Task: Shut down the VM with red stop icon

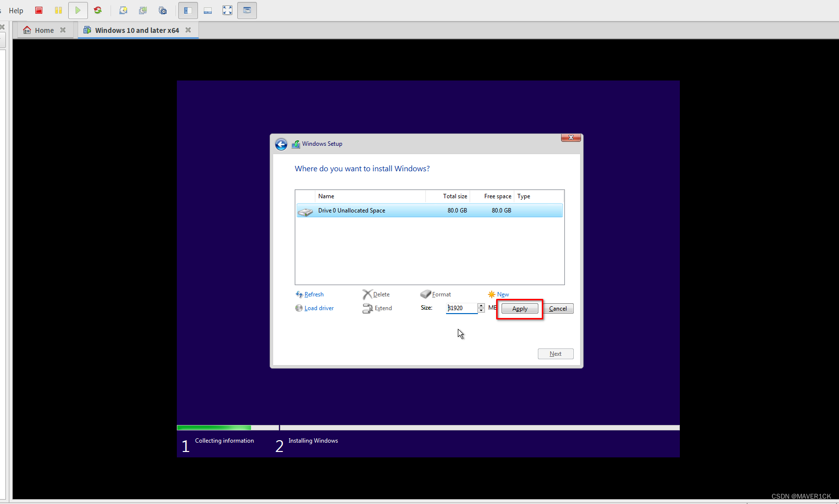Action: (x=39, y=10)
